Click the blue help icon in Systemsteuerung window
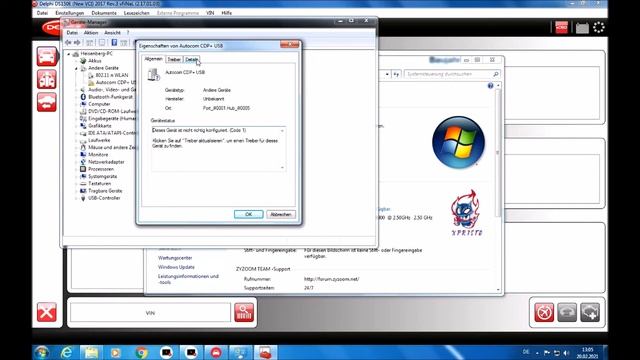 click(x=490, y=86)
